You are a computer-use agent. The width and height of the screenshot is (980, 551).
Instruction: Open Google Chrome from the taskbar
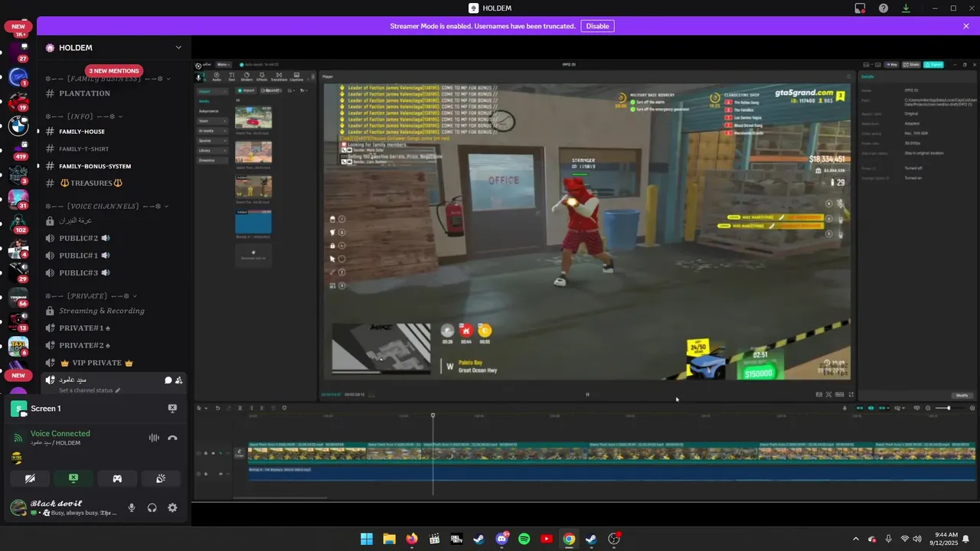coord(569,539)
